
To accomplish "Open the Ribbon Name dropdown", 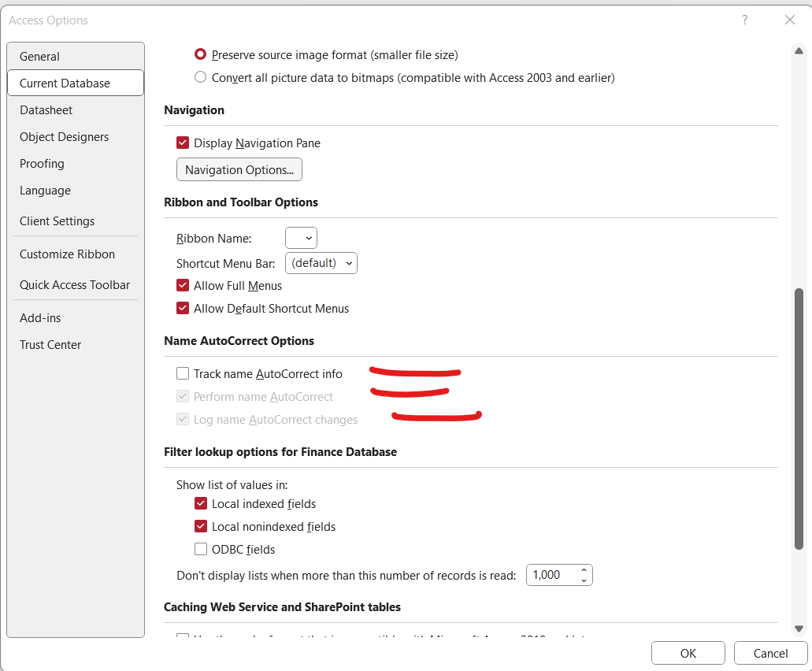I will (301, 239).
